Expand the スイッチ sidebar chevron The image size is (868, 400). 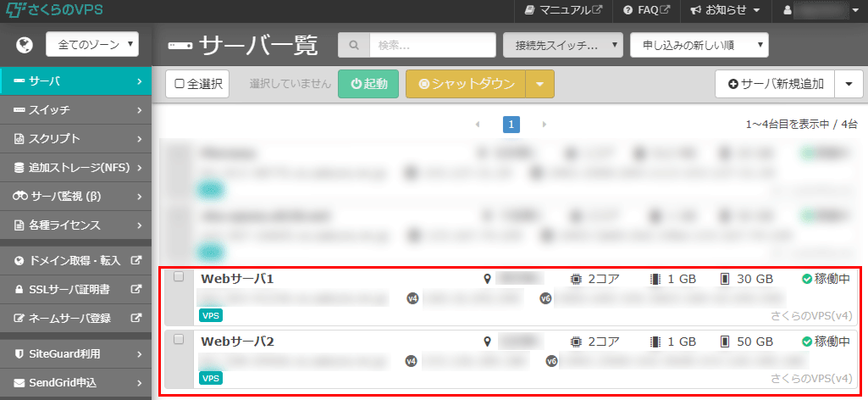click(140, 110)
